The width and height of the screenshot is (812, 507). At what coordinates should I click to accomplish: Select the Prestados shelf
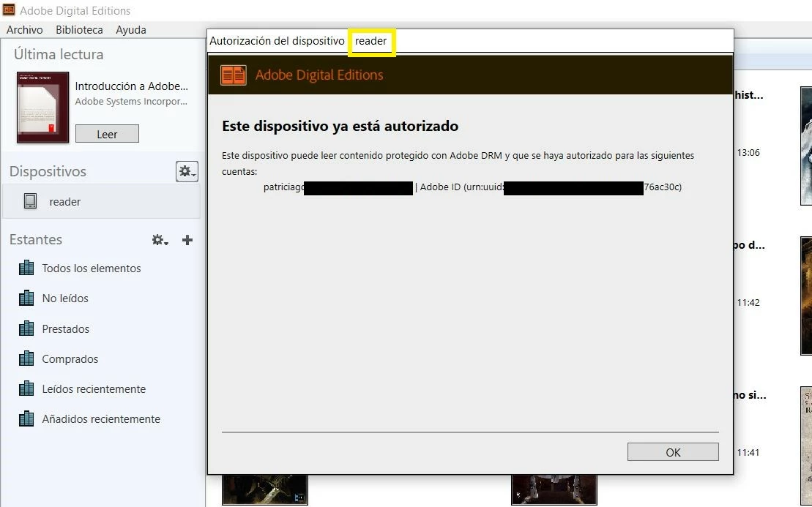click(x=65, y=328)
